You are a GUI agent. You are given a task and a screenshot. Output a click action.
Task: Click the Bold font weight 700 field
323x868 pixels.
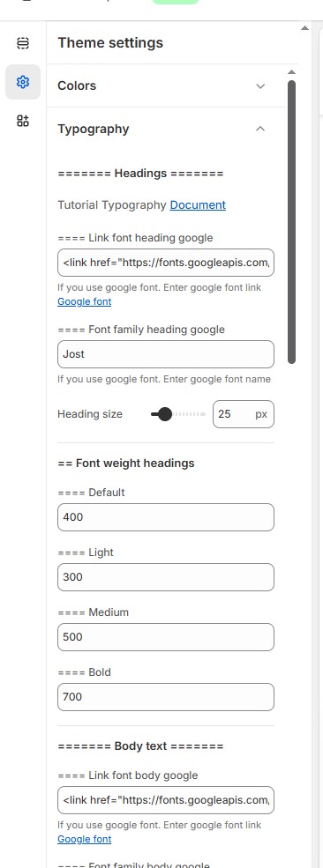pos(166,697)
